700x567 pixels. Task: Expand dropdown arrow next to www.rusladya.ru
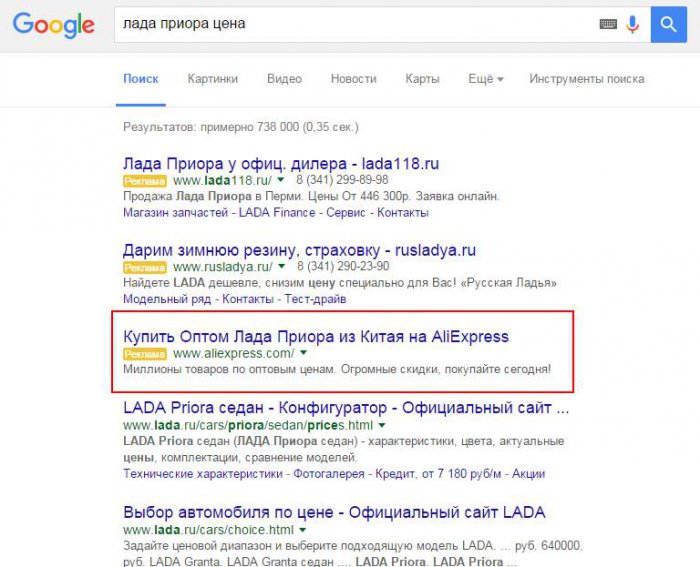click(282, 266)
